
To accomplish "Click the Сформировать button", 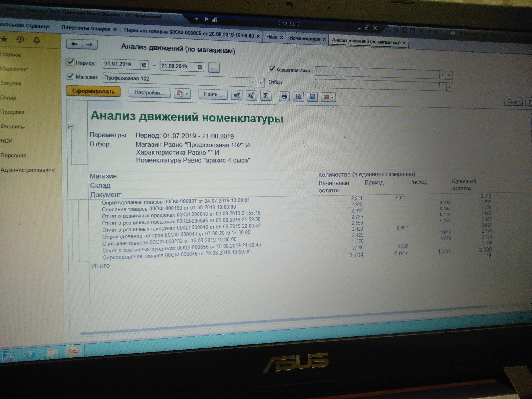I will [x=93, y=91].
